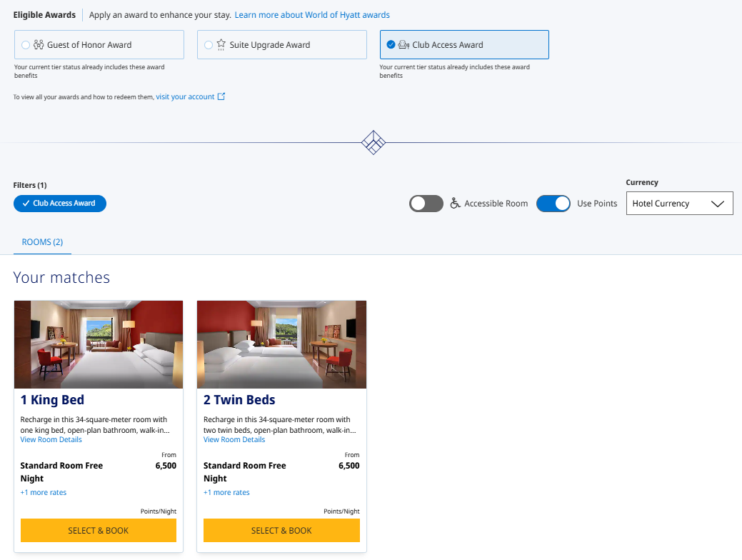Click the Club Access Award lounge icon
The height and width of the screenshot is (560, 742).
pos(402,44)
